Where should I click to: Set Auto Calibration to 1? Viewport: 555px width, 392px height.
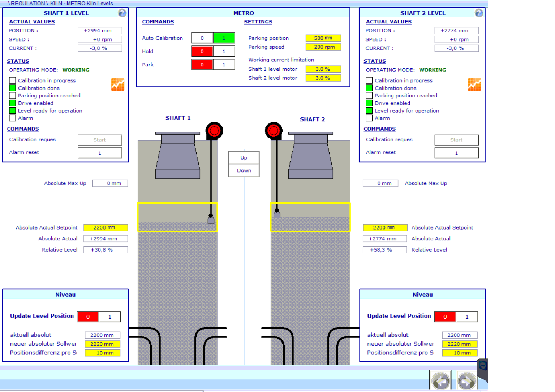[224, 38]
